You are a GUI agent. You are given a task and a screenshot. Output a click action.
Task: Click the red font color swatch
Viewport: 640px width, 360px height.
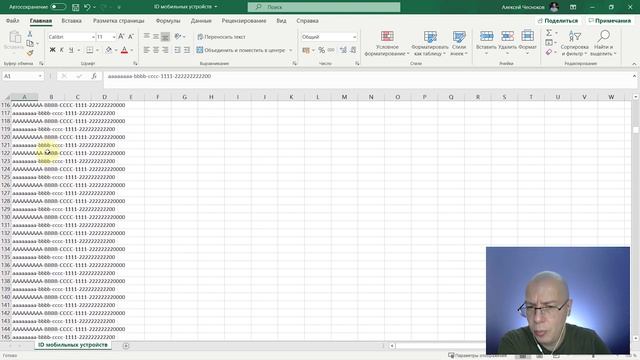pyautogui.click(x=124, y=50)
